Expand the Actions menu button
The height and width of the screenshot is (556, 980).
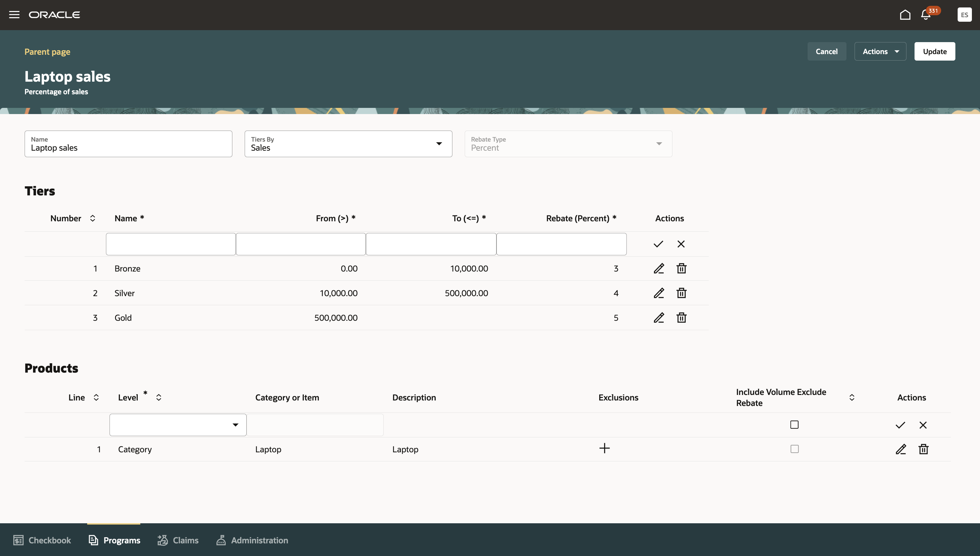tap(880, 52)
